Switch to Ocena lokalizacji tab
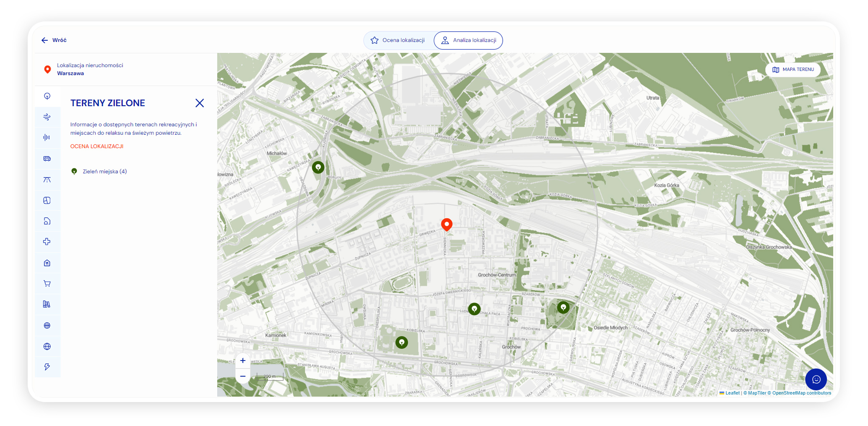 click(398, 40)
